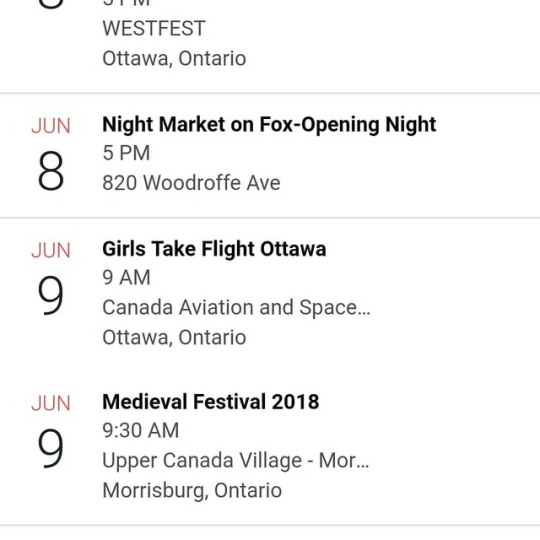Tap the 9 AM time of Girls Take Flight

click(126, 278)
